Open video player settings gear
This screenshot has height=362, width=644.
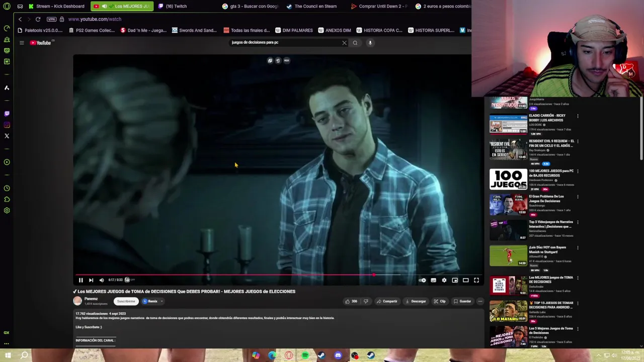pyautogui.click(x=444, y=280)
